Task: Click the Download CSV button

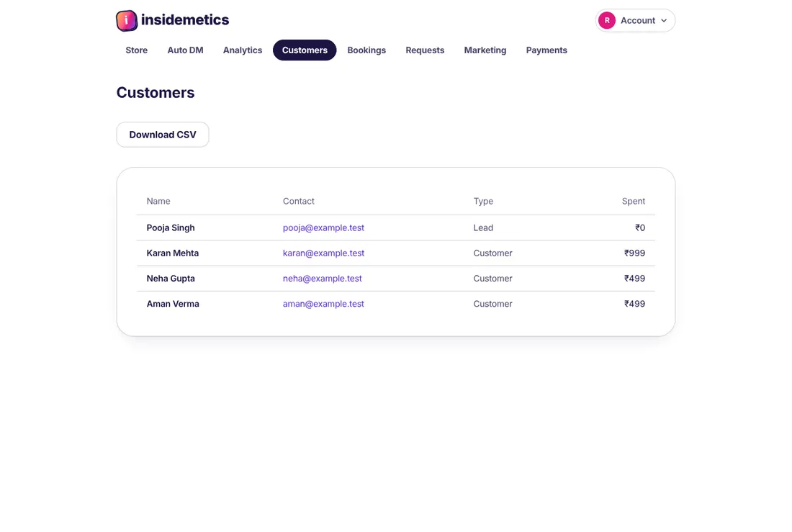Action: (163, 135)
